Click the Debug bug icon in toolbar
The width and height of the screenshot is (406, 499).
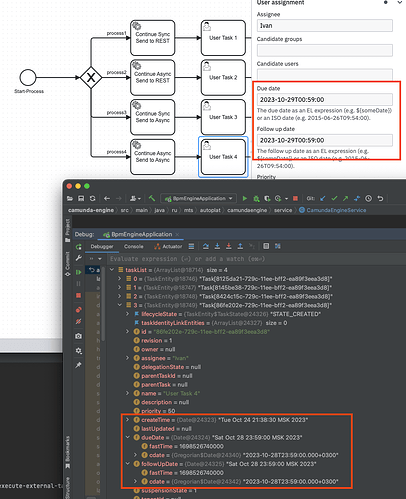[256, 198]
